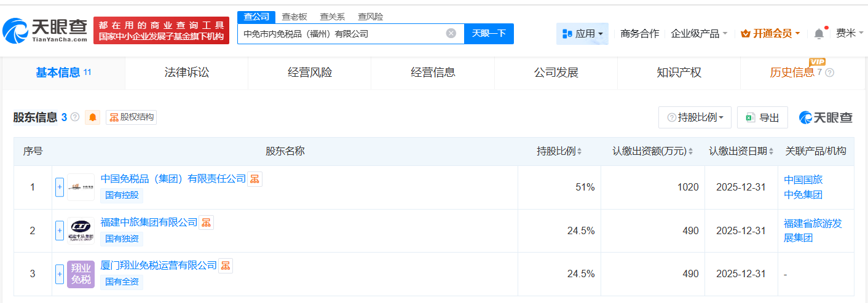Click the 股东名称 column header
This screenshot has height=303, width=868.
point(285,151)
